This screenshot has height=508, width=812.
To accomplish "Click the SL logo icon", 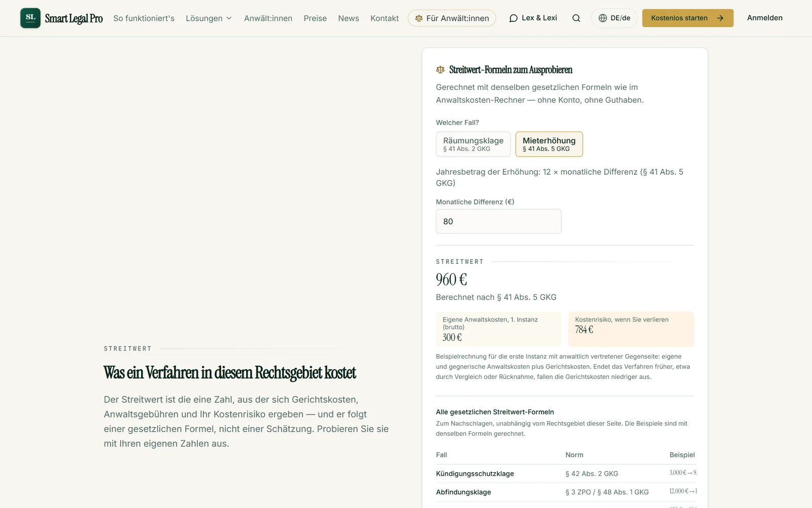I will [x=30, y=18].
